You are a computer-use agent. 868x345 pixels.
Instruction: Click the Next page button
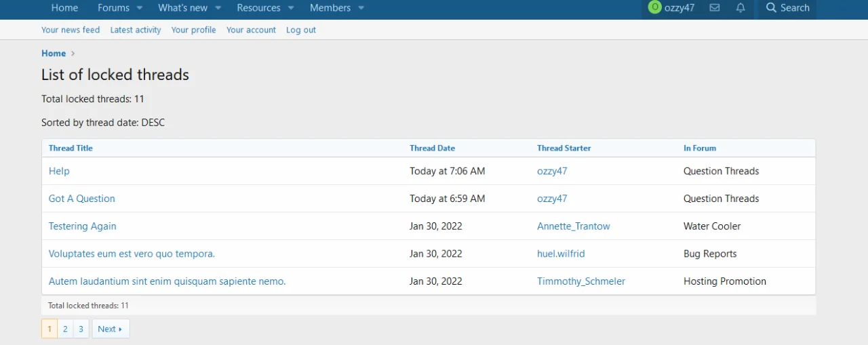(x=110, y=329)
